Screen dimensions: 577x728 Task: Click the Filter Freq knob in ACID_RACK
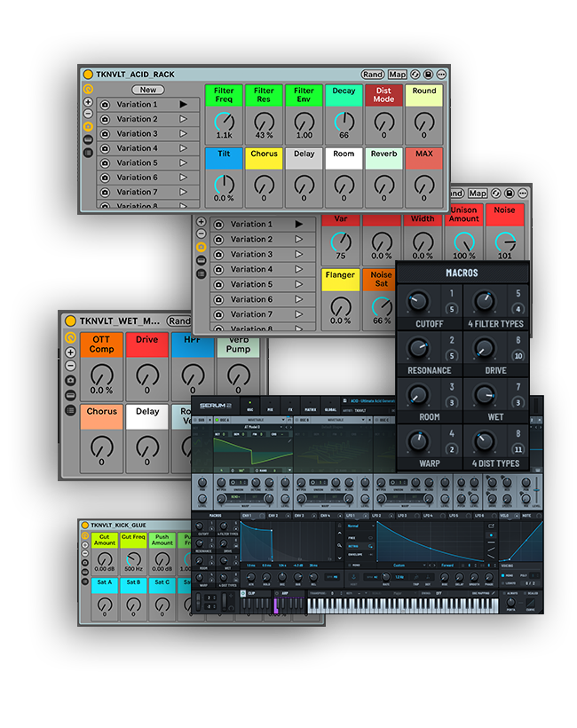(x=224, y=123)
